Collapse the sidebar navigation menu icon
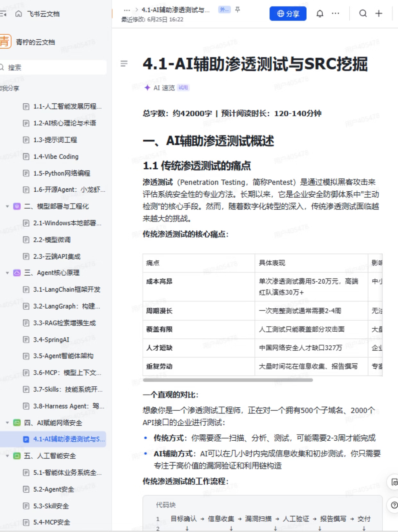The width and height of the screenshot is (398, 532). coord(3,14)
